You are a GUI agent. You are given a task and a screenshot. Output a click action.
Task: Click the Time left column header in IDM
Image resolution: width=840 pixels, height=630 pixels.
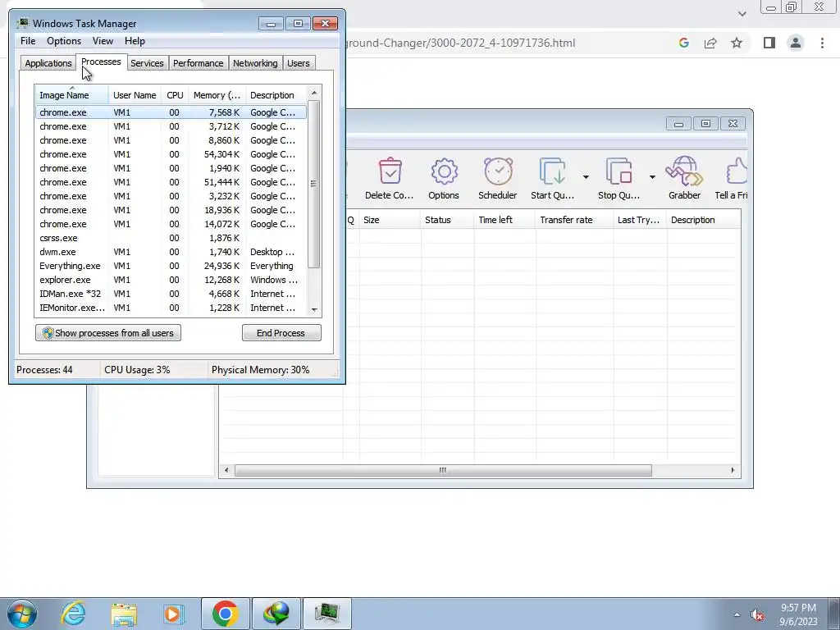(x=504, y=220)
